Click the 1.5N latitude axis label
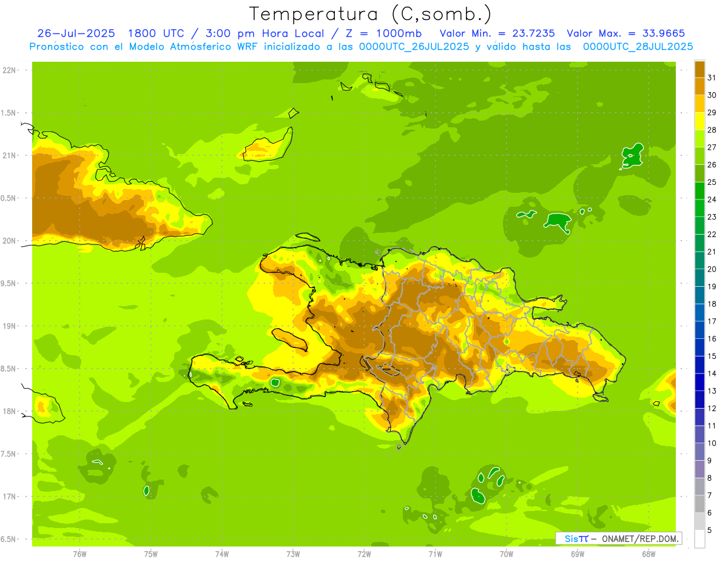728x562 pixels. [x=9, y=113]
